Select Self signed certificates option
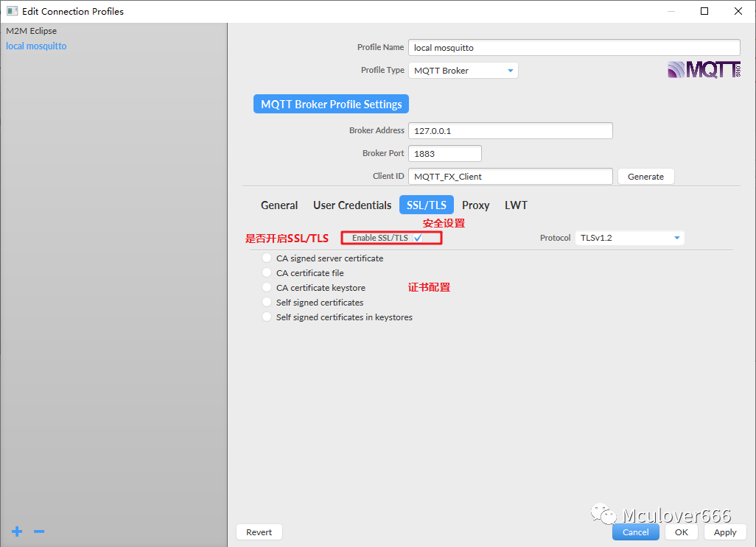756x547 pixels. [x=267, y=303]
